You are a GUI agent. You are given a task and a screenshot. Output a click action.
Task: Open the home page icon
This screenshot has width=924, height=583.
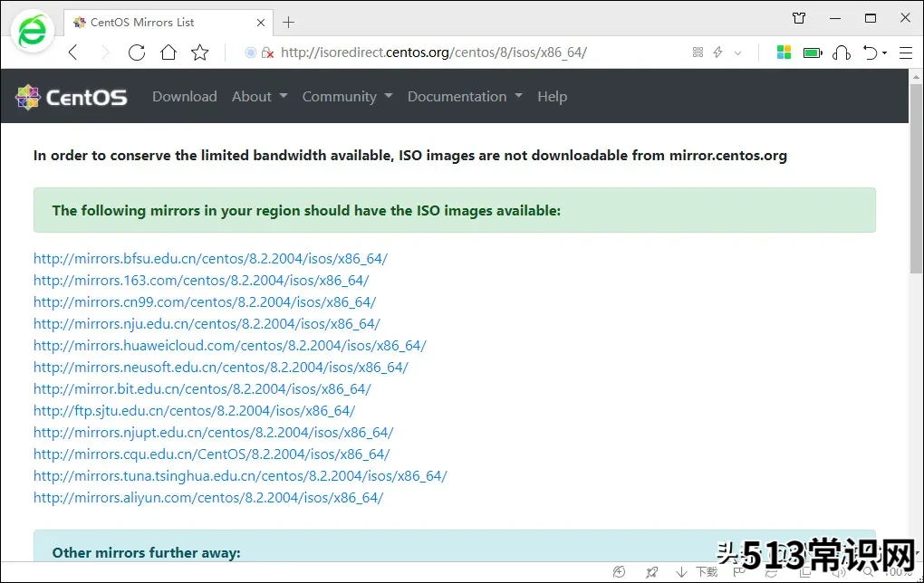click(x=168, y=53)
